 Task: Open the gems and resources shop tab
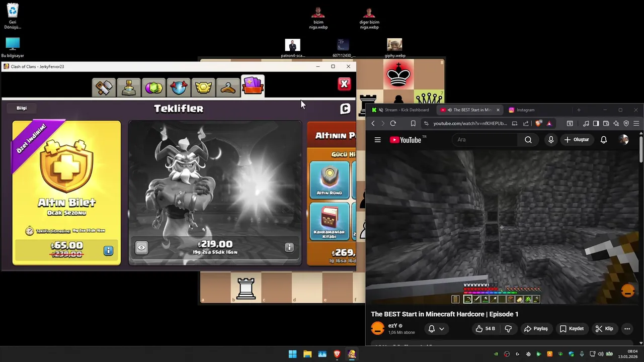(153, 87)
